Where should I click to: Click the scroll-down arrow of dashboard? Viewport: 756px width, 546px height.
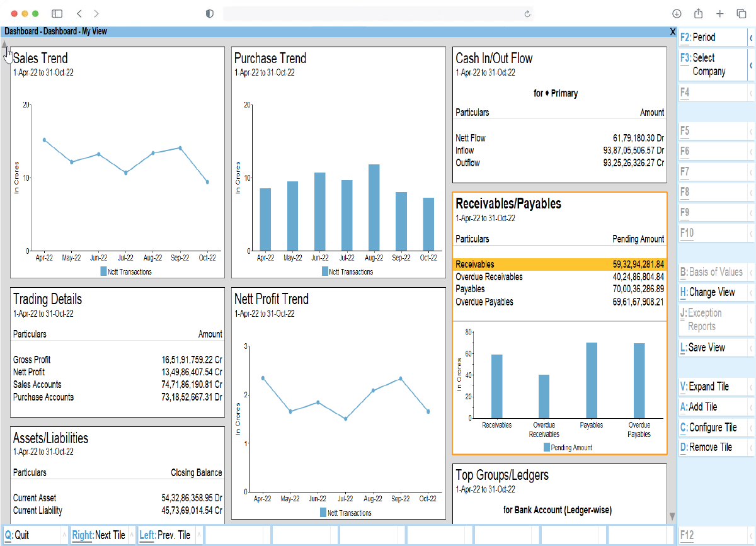(672, 516)
